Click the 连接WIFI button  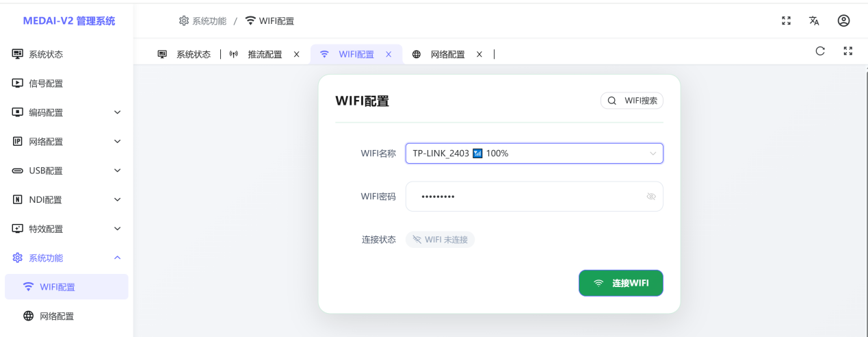point(621,283)
